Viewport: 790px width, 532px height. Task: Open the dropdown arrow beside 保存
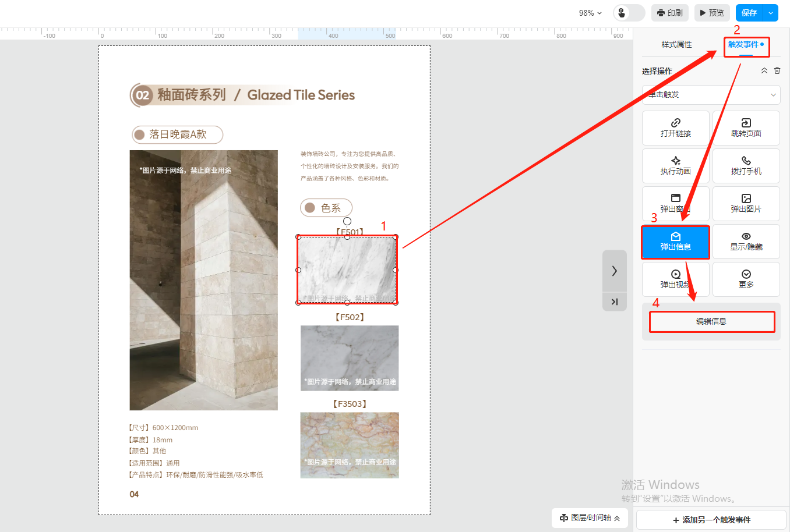click(x=771, y=13)
